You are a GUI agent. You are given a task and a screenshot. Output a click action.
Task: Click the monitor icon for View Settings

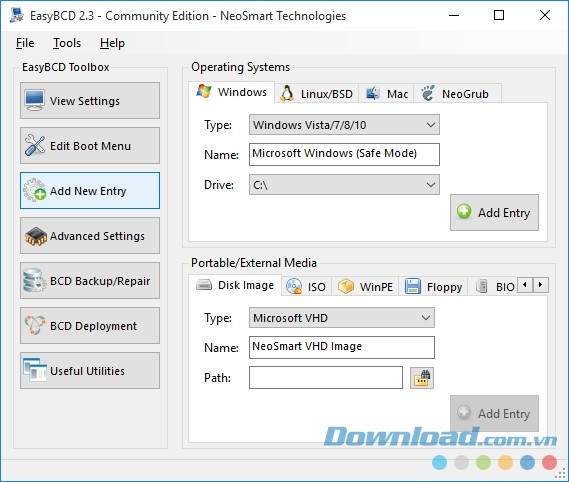point(34,100)
